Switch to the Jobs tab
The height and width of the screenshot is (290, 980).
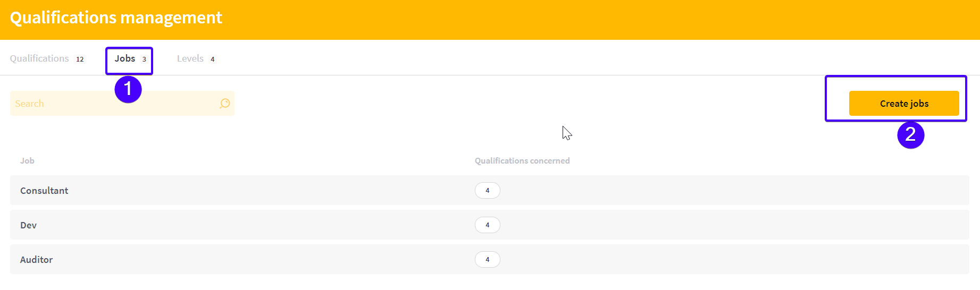pyautogui.click(x=130, y=58)
